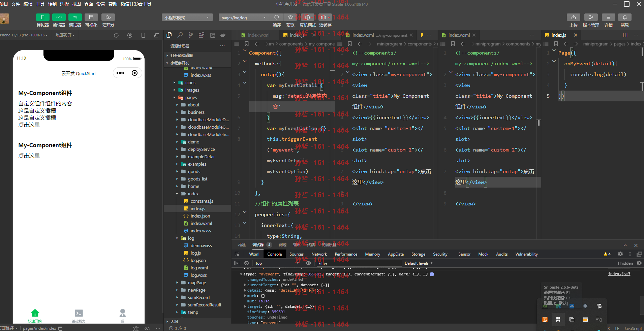
Task: Switch to the Network devtools tab
Action: 319,254
